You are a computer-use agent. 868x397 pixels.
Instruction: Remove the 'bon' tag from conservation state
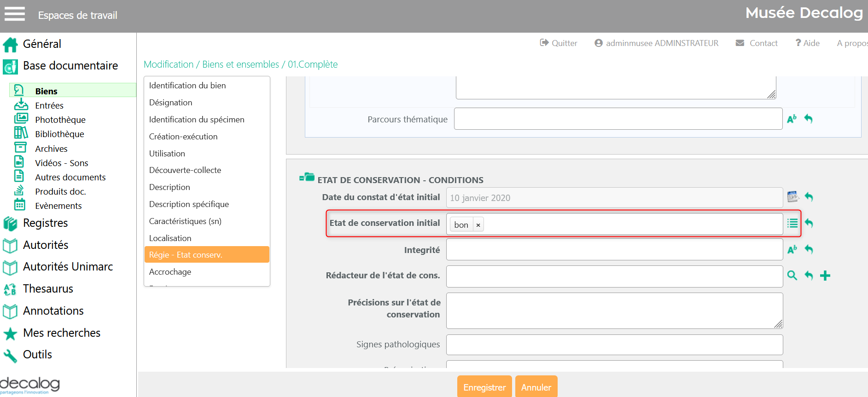478,225
